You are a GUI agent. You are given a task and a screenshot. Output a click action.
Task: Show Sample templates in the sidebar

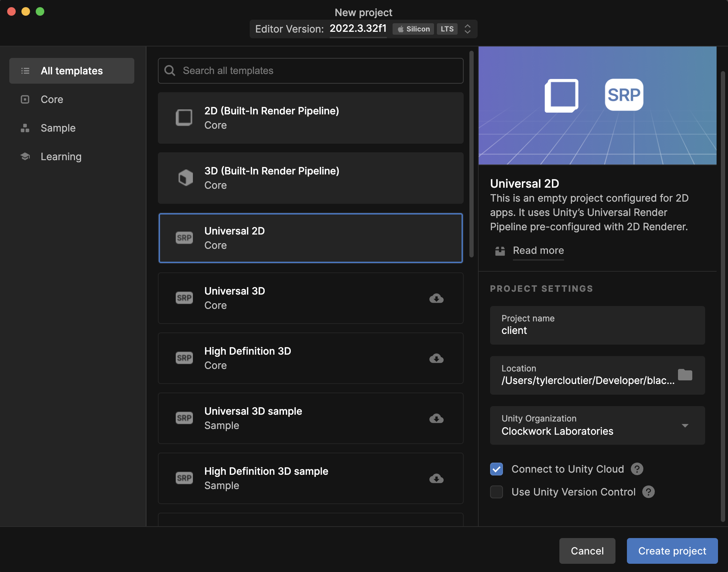(58, 128)
